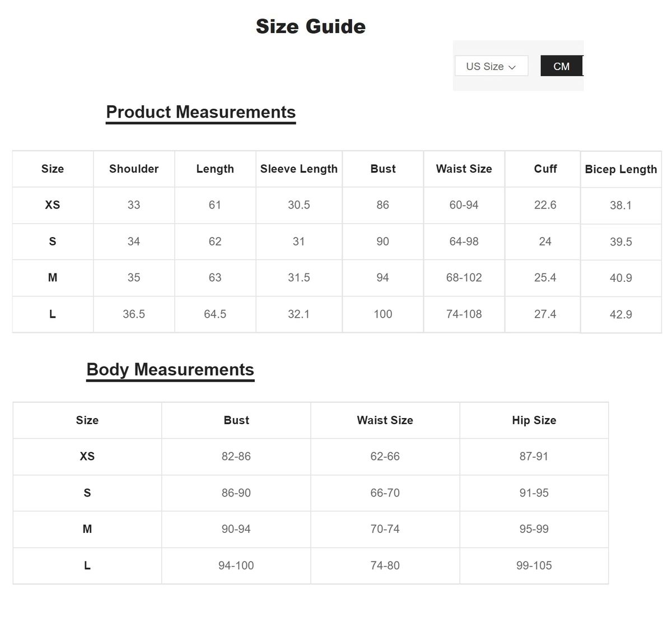Select the Body Measurements heading
The image size is (672, 636).
(170, 370)
